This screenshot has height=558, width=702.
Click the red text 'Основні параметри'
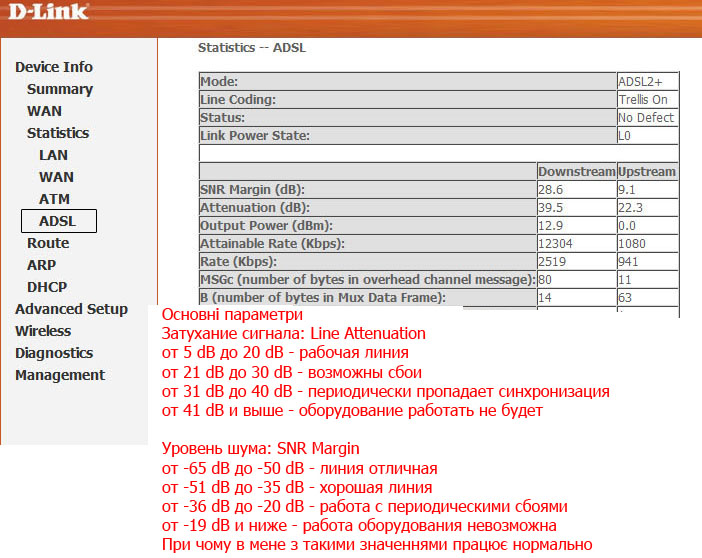click(232, 315)
